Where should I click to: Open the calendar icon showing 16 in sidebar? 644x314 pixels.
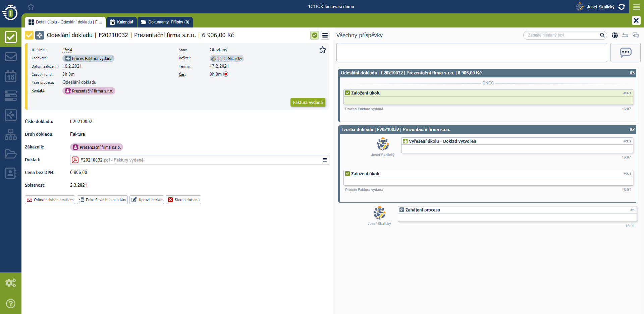pyautogui.click(x=11, y=76)
